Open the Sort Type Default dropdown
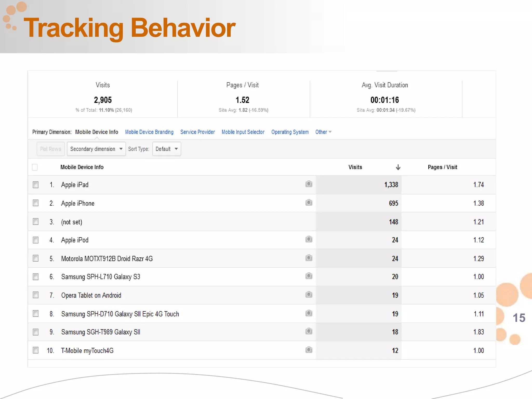Screen dimensions: 532x399 pos(167,149)
